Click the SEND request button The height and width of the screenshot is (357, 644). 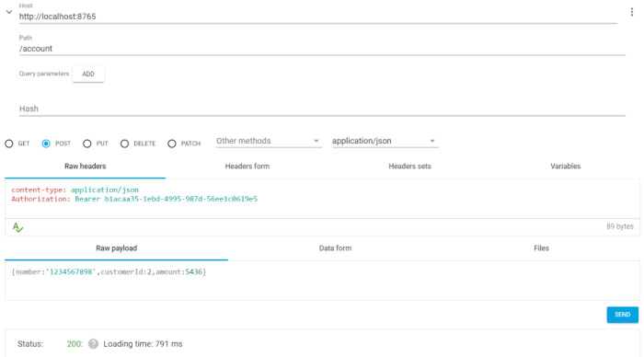(x=622, y=315)
